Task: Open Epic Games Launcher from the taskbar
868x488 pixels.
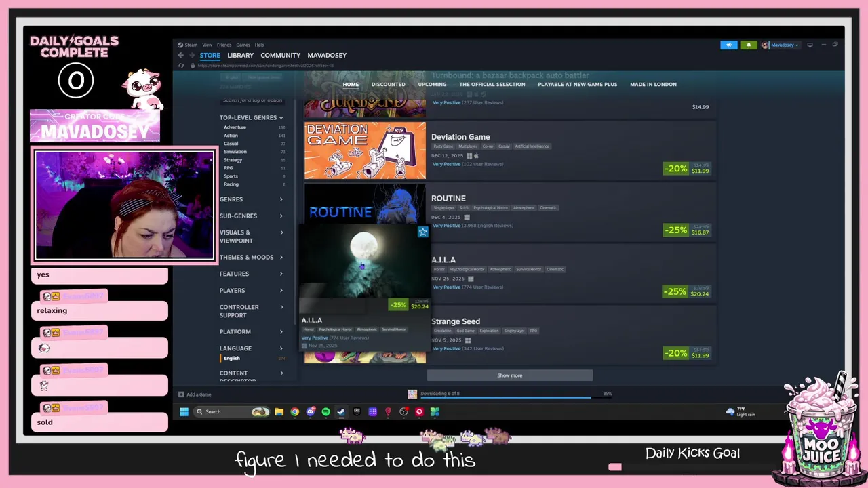Action: coord(357,411)
